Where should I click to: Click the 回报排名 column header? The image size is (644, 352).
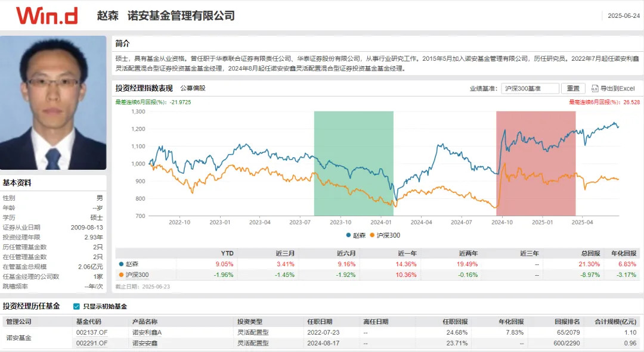[x=567, y=322]
